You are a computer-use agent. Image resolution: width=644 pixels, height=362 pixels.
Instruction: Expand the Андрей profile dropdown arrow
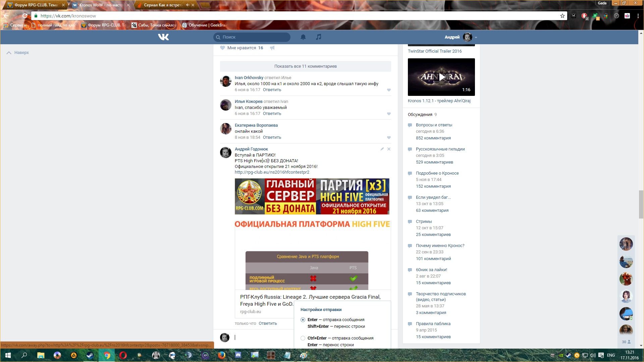(476, 37)
